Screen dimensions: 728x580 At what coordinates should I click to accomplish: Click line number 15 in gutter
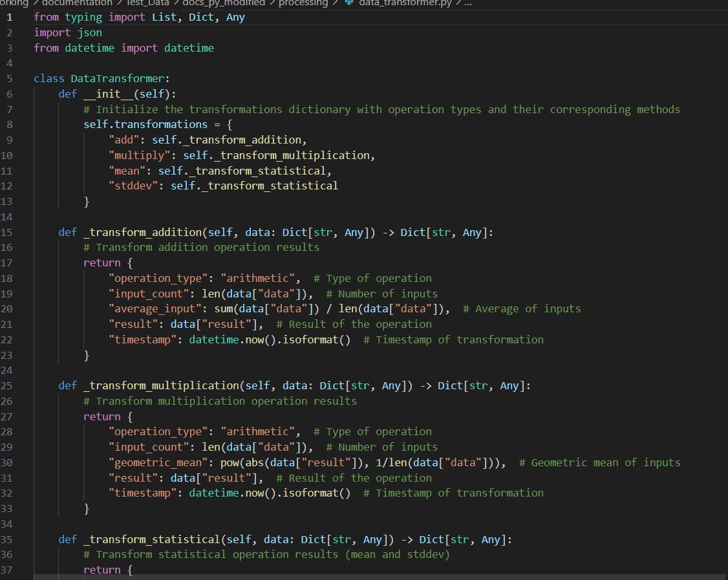6,233
